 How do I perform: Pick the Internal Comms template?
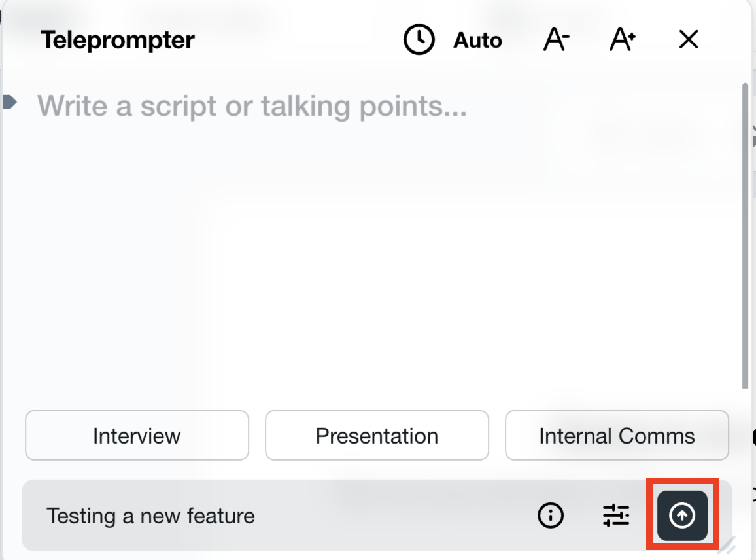(617, 436)
